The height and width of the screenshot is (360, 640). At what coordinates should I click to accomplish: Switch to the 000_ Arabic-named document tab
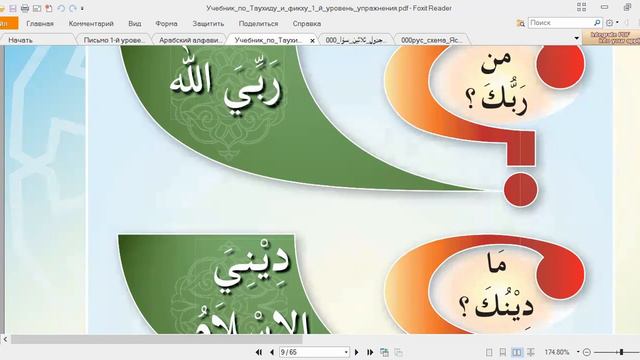click(x=355, y=40)
